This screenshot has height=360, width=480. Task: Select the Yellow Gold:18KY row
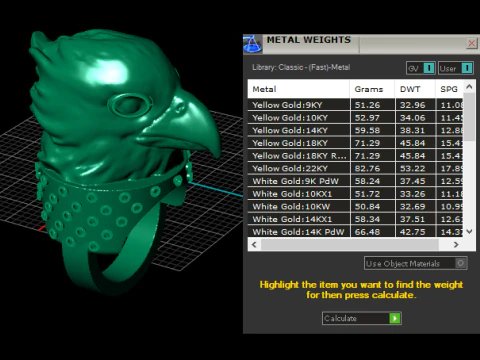[x=355, y=143]
